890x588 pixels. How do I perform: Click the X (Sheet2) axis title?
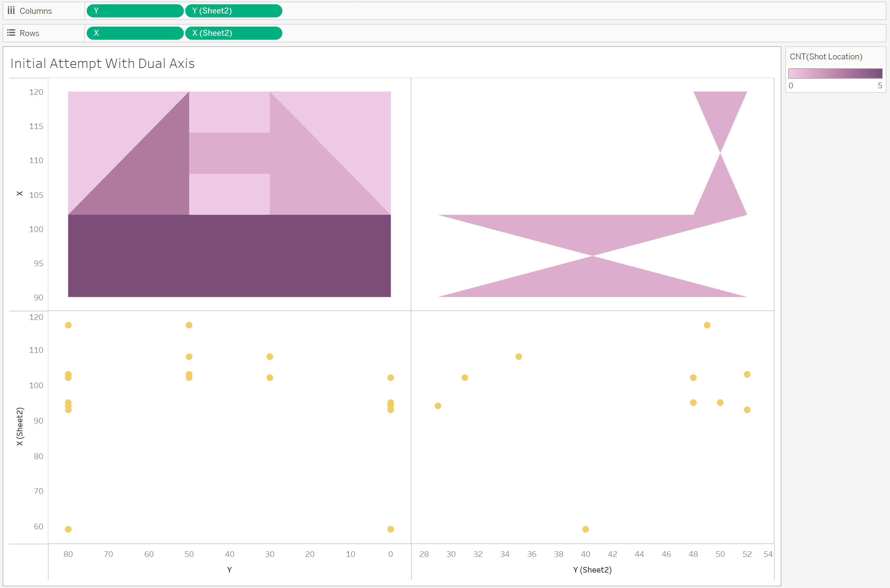[19, 426]
